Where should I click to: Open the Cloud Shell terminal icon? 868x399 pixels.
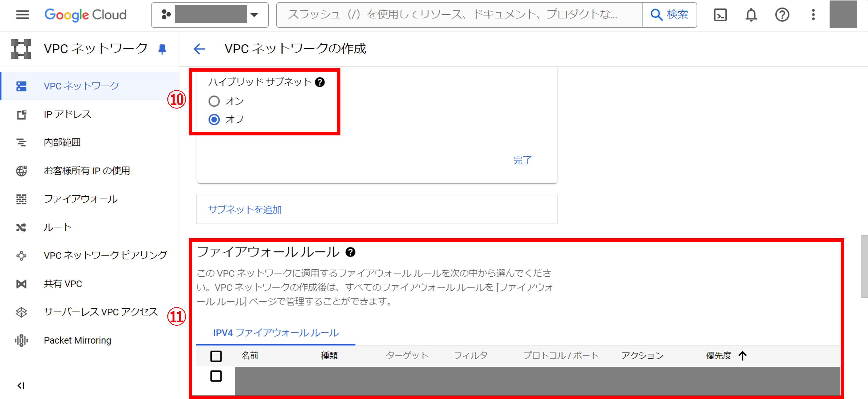point(720,15)
